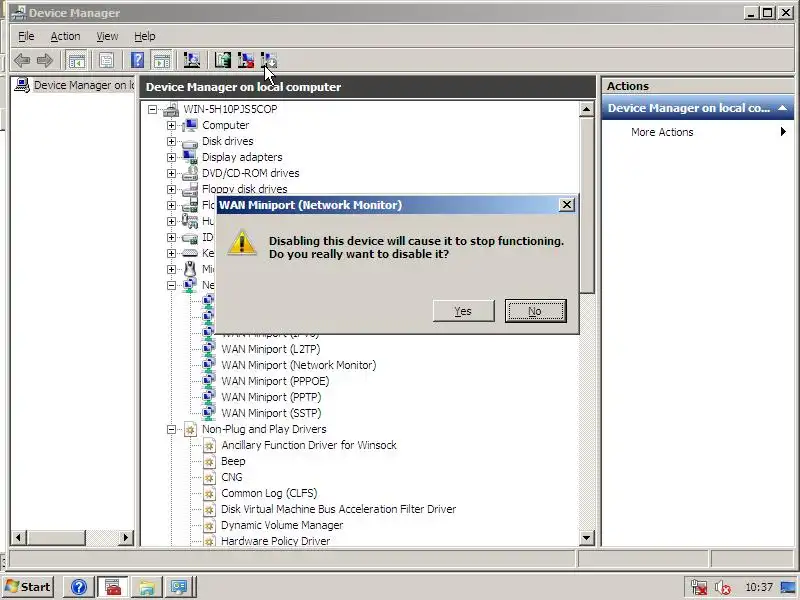
Task: Open the Help menu
Action: click(x=145, y=36)
